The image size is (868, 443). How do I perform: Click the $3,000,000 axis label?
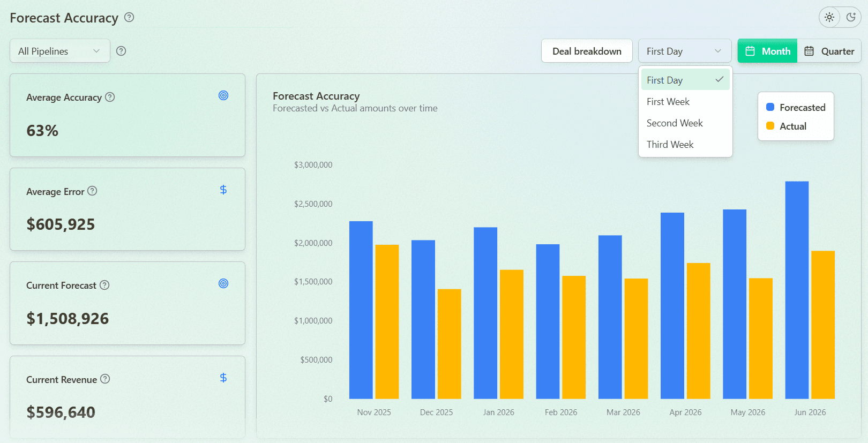313,164
